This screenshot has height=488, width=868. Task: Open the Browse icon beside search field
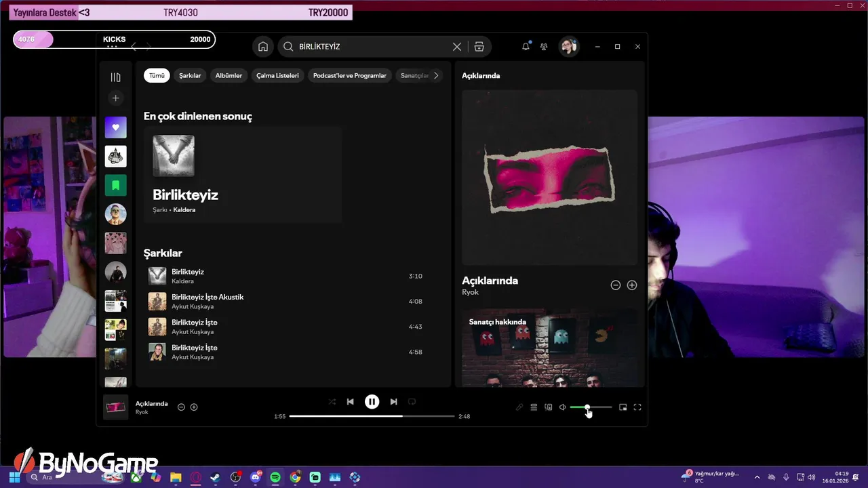coord(479,47)
